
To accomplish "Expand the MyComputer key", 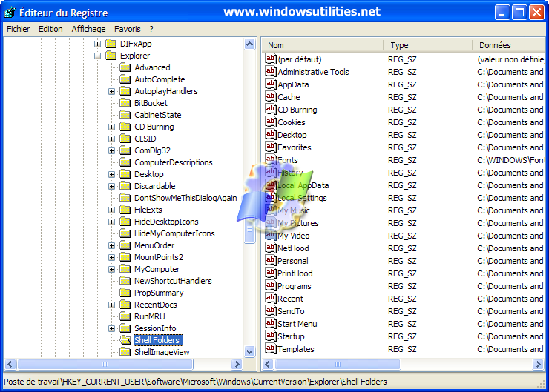I will pos(112,269).
